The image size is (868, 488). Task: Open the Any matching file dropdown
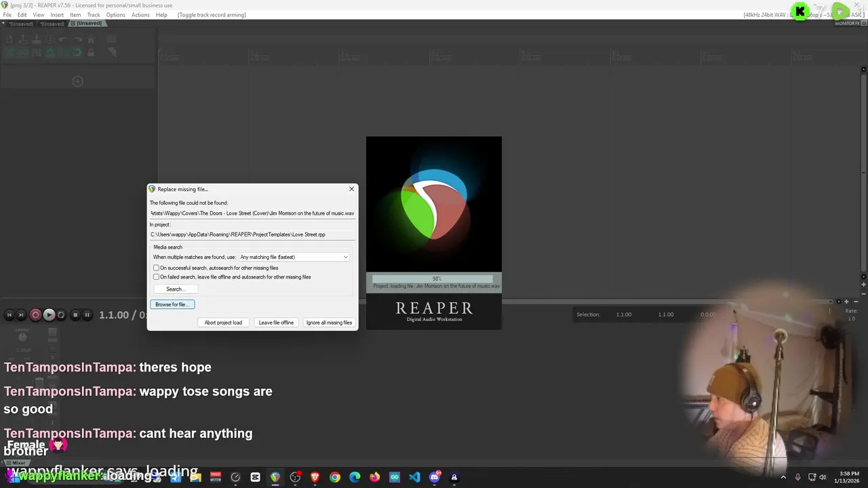click(294, 257)
